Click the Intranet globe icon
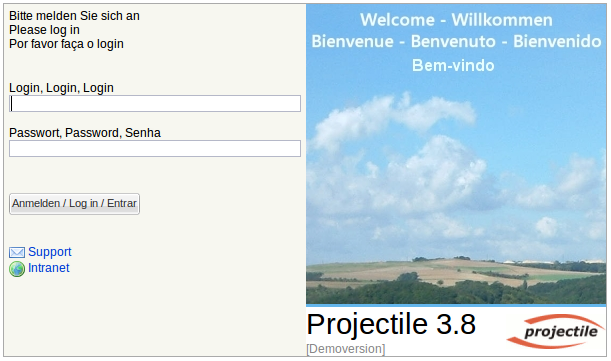 pos(17,269)
